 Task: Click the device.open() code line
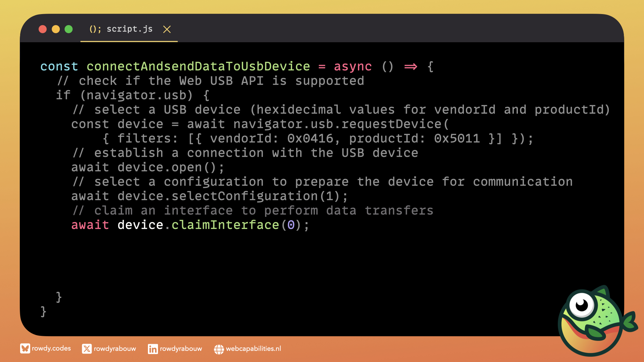pyautogui.click(x=148, y=167)
